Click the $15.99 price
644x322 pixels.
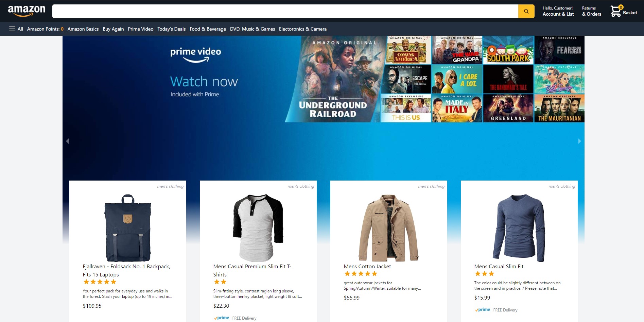482,298
